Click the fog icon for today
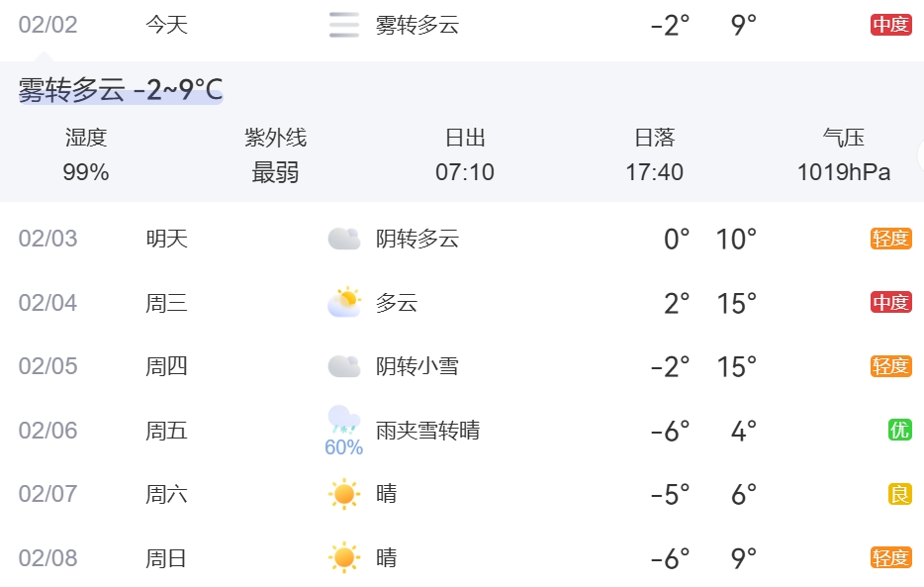The width and height of the screenshot is (924, 587). pos(344,25)
